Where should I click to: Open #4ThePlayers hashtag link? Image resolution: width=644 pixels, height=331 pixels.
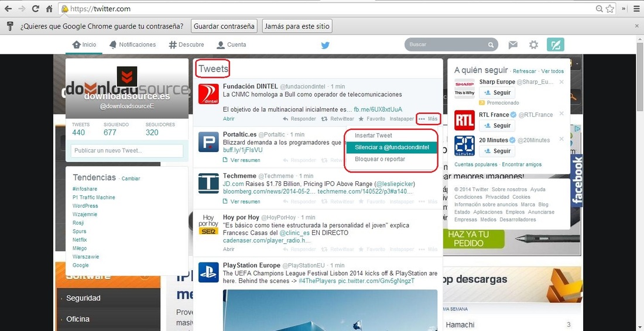317,281
